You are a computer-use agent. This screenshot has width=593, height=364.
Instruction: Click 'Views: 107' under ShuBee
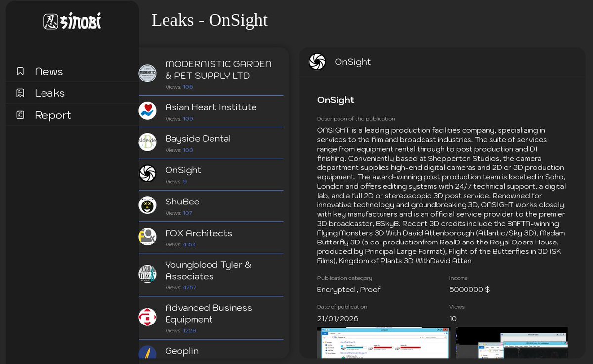click(179, 213)
